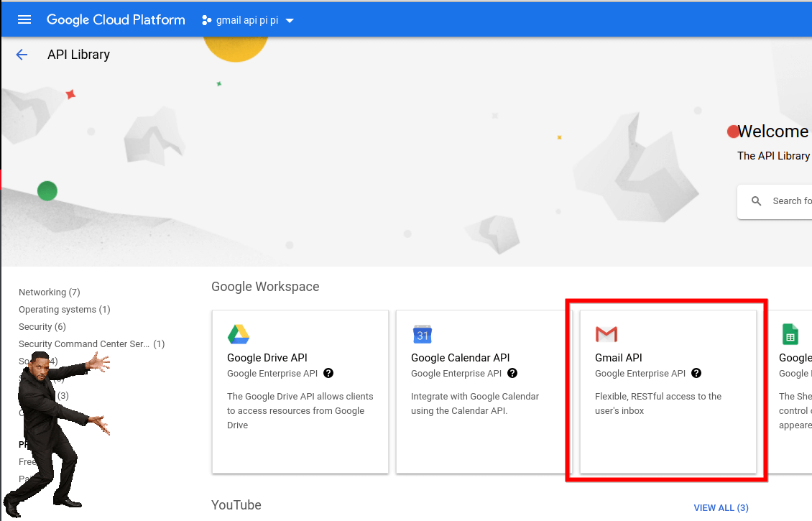Viewport: 812px width, 521px height.
Task: Filter by Operating systems (1) category
Action: [64, 309]
